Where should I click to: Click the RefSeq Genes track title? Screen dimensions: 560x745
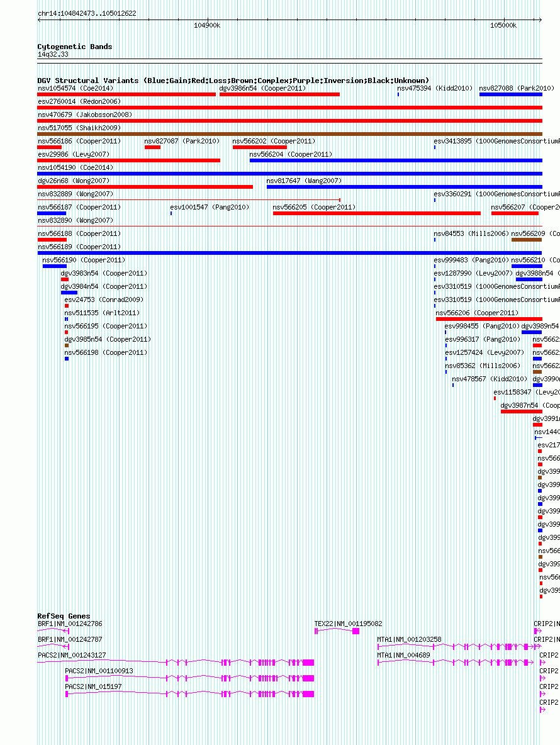pos(64,616)
